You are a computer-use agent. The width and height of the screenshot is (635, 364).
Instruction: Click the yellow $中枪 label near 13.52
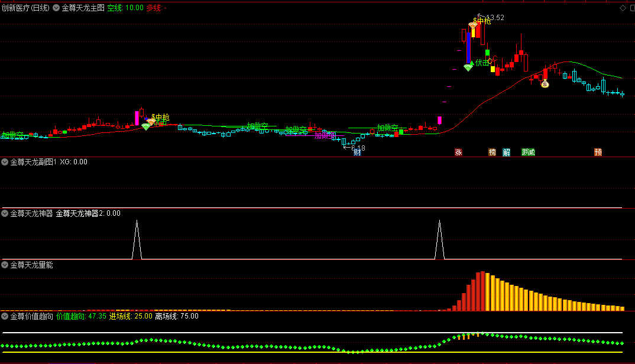[x=482, y=21]
